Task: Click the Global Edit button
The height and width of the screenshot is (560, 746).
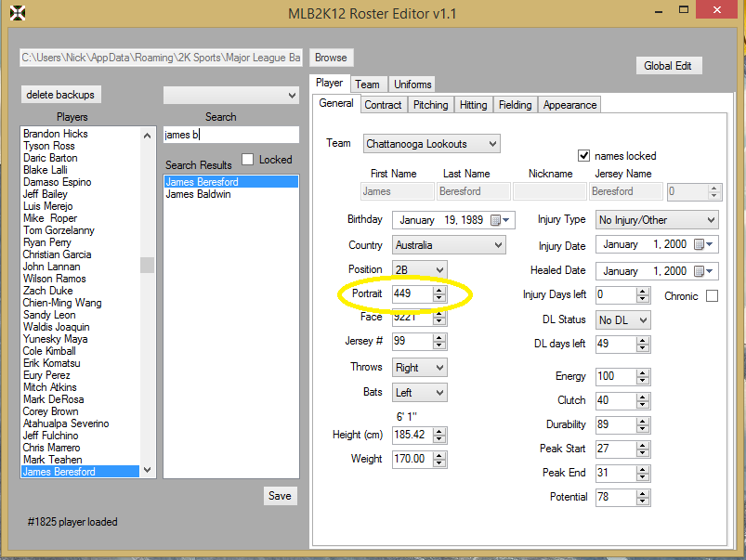Action: (x=668, y=66)
